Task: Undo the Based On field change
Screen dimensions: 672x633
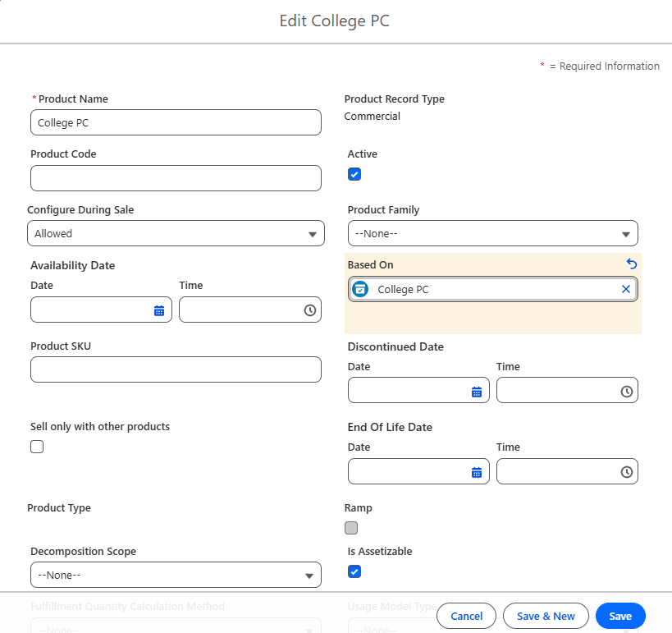Action: coord(631,264)
